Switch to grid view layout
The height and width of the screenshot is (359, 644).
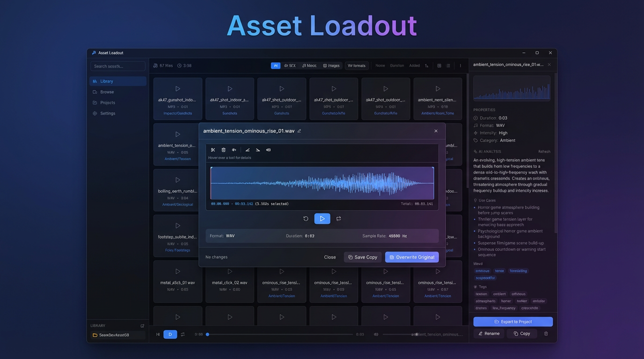[x=439, y=66]
